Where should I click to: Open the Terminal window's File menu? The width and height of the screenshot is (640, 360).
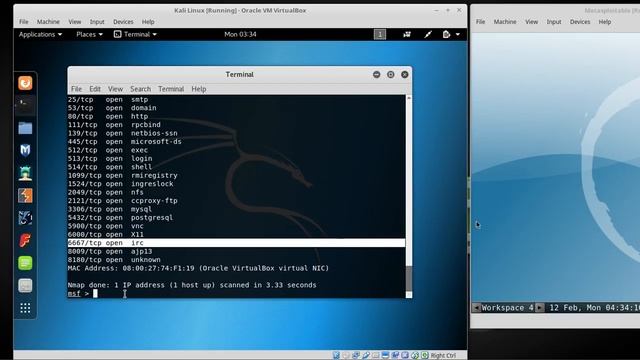(76, 89)
